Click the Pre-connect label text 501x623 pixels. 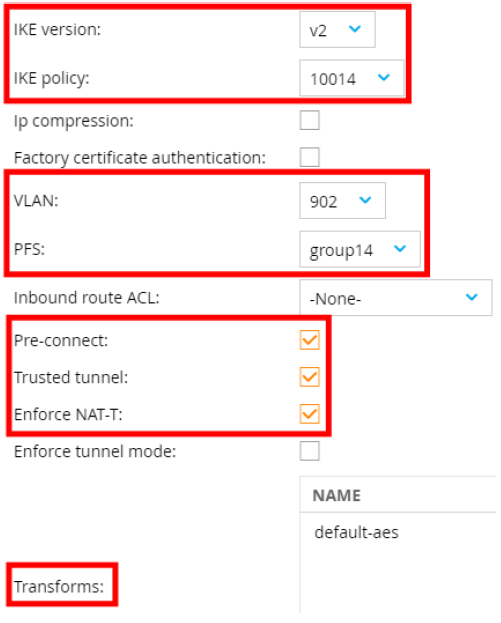pyautogui.click(x=61, y=341)
